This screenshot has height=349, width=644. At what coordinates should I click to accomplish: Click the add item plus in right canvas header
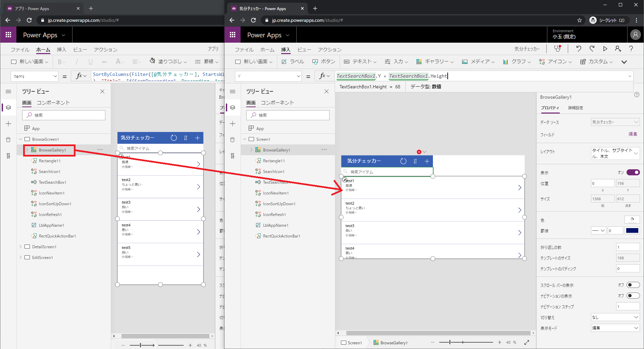tap(427, 161)
